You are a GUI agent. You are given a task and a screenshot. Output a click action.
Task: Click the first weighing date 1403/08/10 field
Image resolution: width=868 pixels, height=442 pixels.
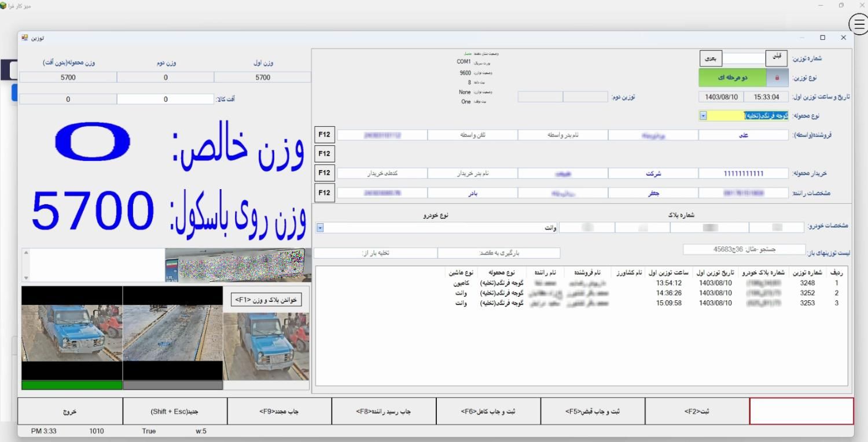tap(720, 97)
